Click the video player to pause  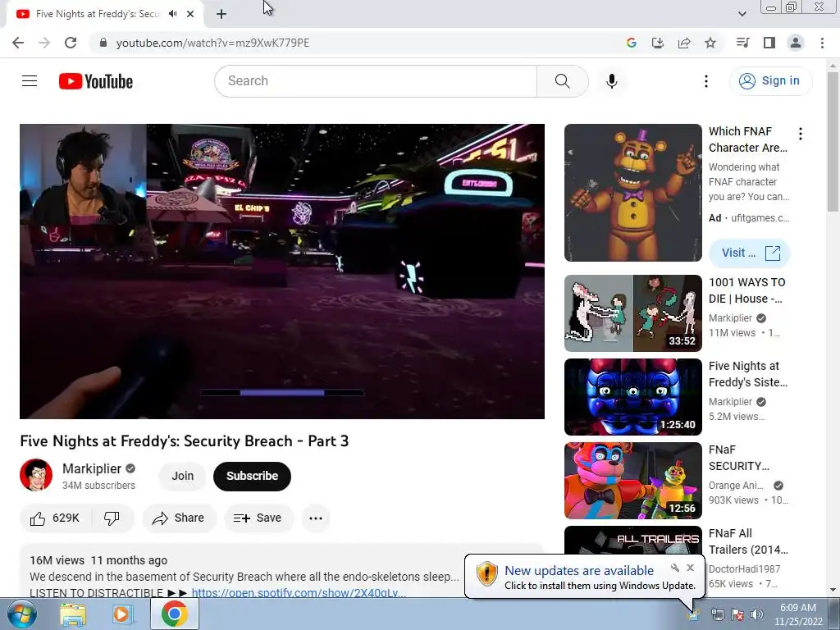282,271
